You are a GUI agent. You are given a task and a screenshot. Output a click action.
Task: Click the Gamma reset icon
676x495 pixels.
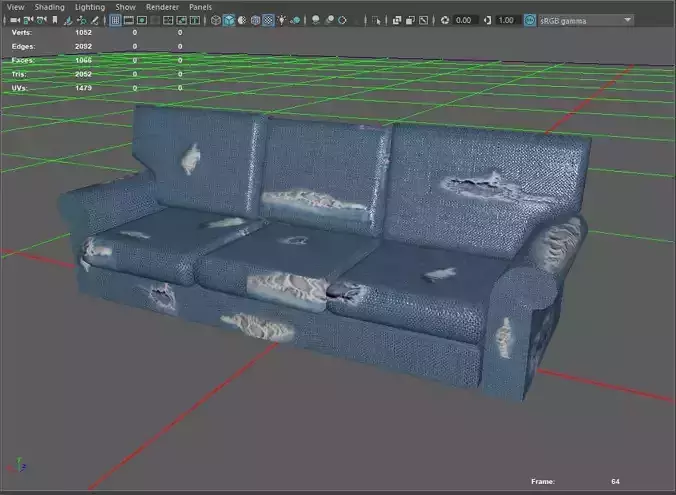[x=487, y=20]
